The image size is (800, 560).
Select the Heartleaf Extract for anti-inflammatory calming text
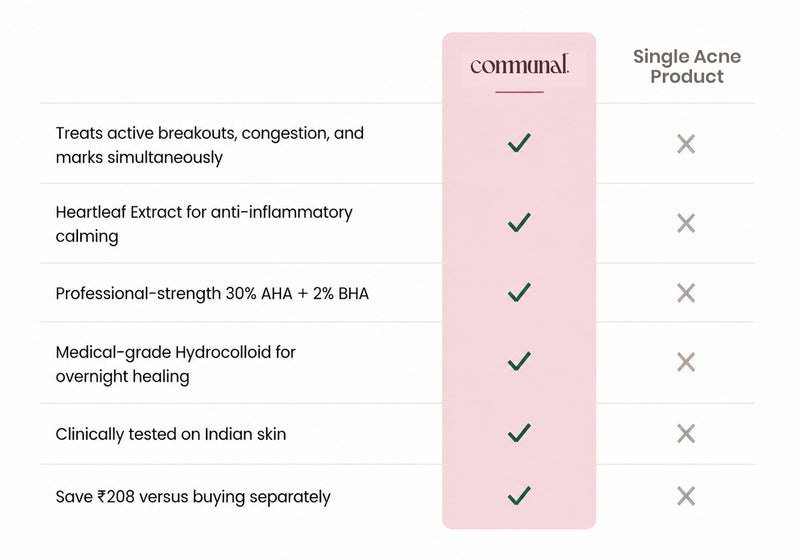204,224
